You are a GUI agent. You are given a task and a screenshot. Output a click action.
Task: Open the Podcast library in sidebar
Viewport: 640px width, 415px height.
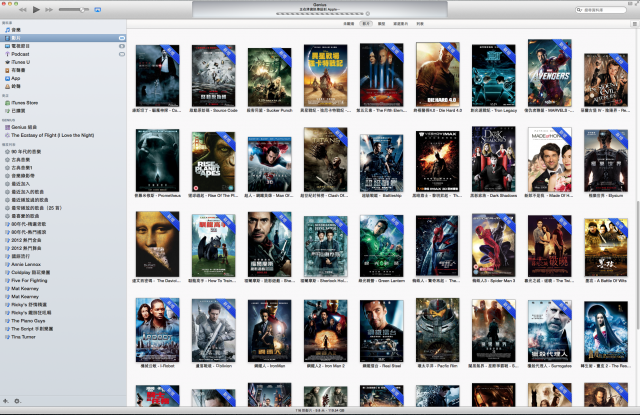[63, 54]
